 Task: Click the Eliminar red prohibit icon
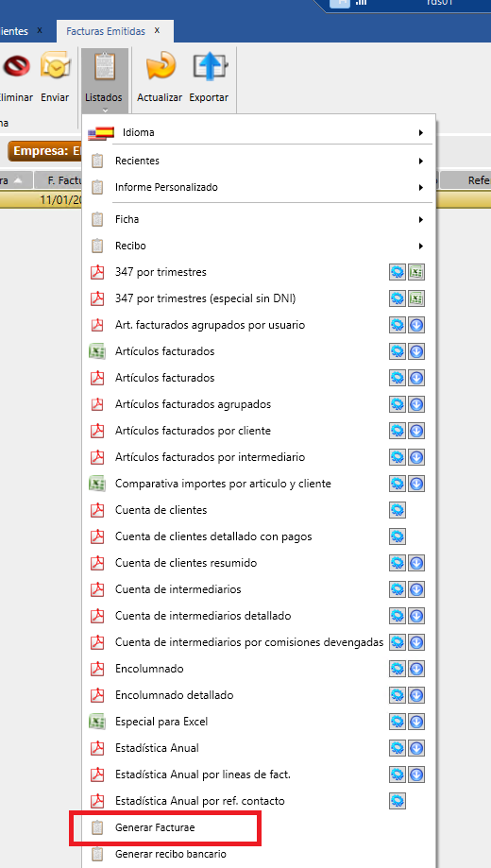15,68
